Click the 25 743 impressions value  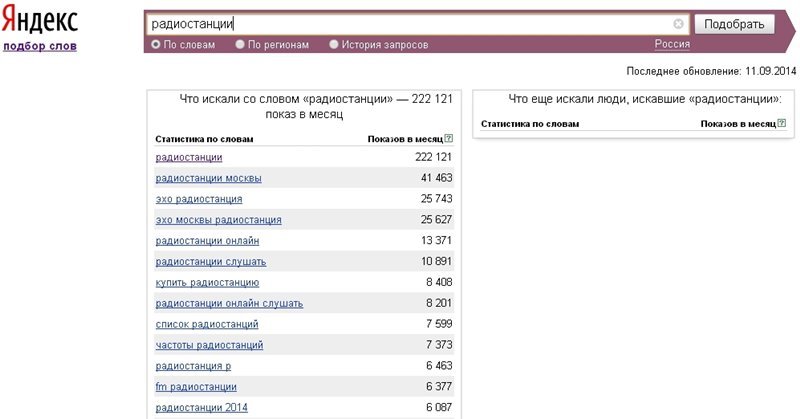coord(437,199)
